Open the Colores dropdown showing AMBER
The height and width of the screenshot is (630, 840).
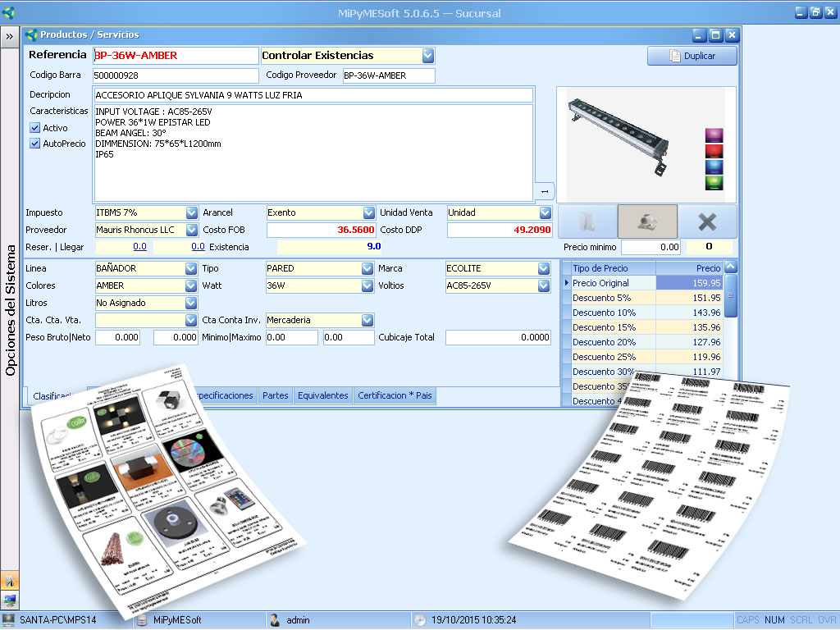point(190,285)
